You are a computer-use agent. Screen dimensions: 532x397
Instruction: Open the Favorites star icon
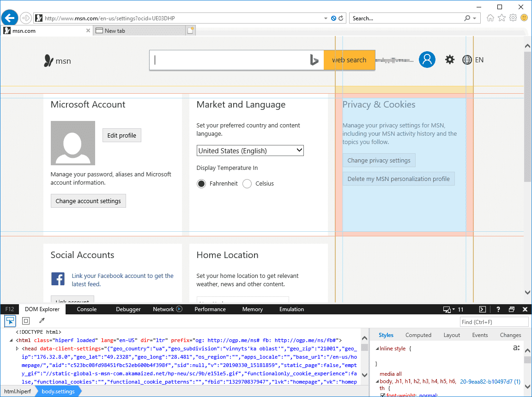(x=502, y=18)
